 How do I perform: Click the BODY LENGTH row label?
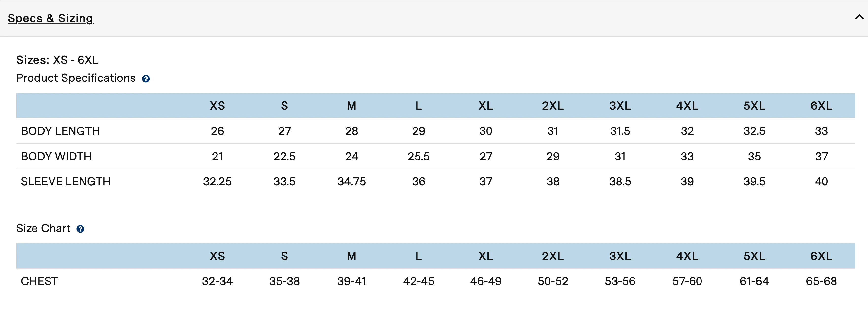(60, 131)
